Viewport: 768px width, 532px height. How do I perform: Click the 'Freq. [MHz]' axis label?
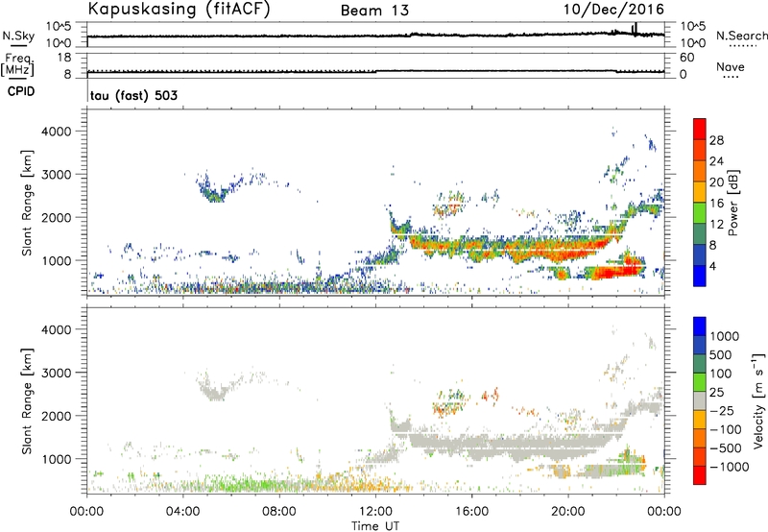click(17, 65)
